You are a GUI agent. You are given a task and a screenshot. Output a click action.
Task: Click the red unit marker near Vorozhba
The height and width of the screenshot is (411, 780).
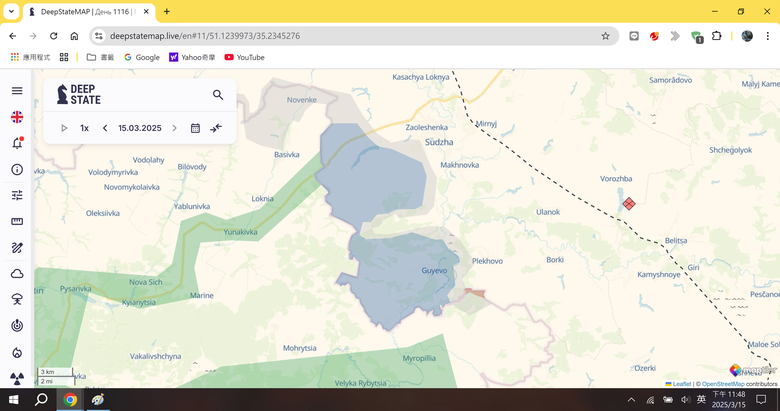pyautogui.click(x=629, y=203)
